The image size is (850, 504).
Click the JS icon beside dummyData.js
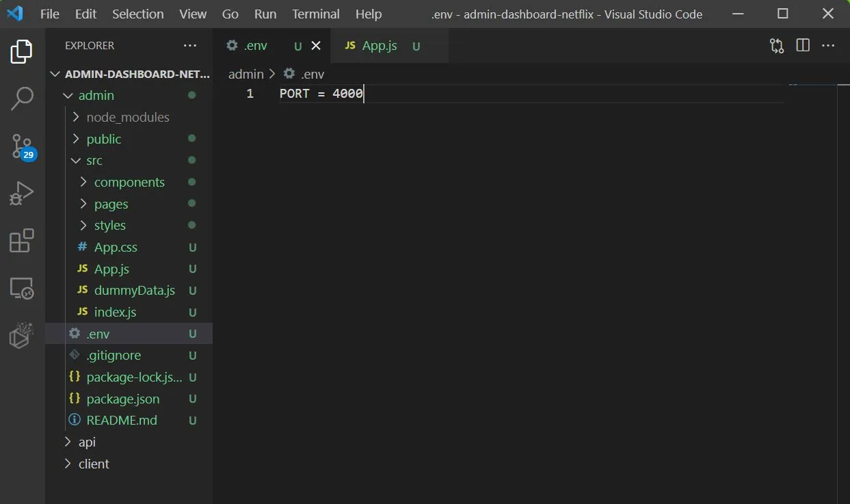tap(82, 290)
